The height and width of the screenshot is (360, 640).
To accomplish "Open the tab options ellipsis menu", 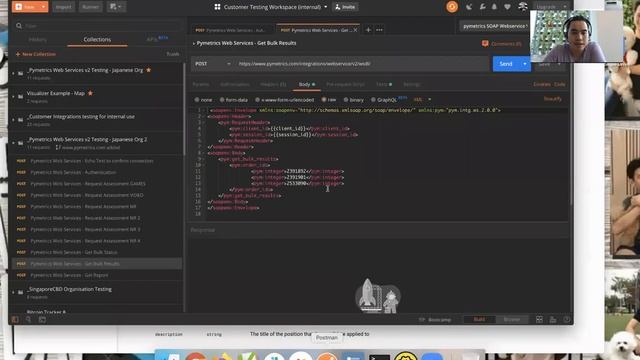I will [x=380, y=30].
